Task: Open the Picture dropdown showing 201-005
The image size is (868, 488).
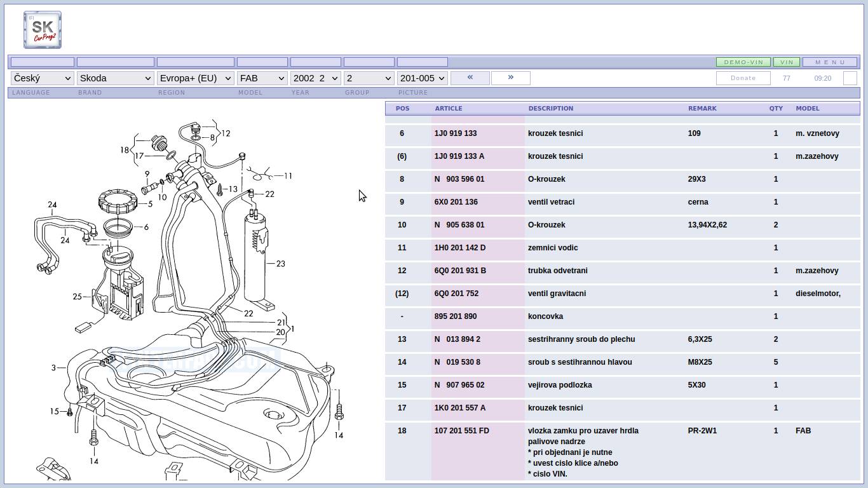Action: click(x=422, y=78)
